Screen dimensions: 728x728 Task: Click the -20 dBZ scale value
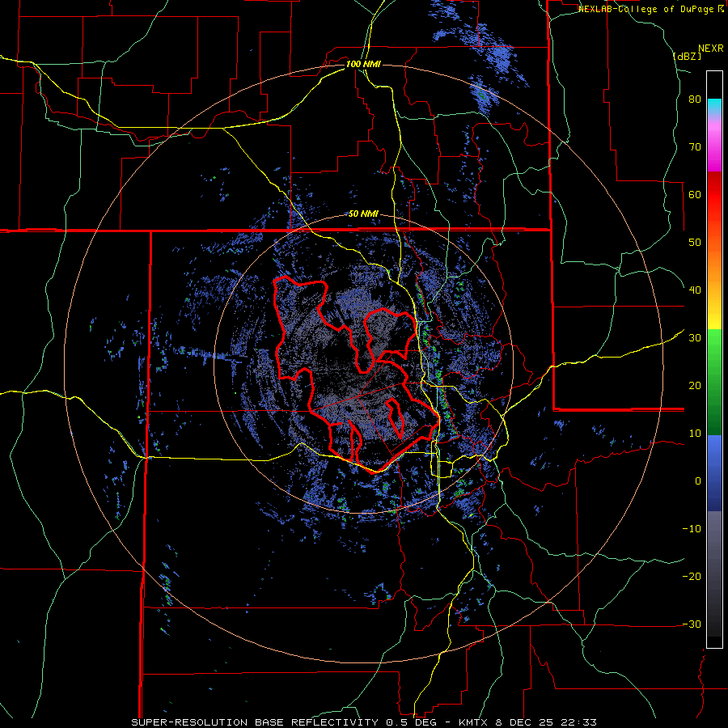(692, 577)
